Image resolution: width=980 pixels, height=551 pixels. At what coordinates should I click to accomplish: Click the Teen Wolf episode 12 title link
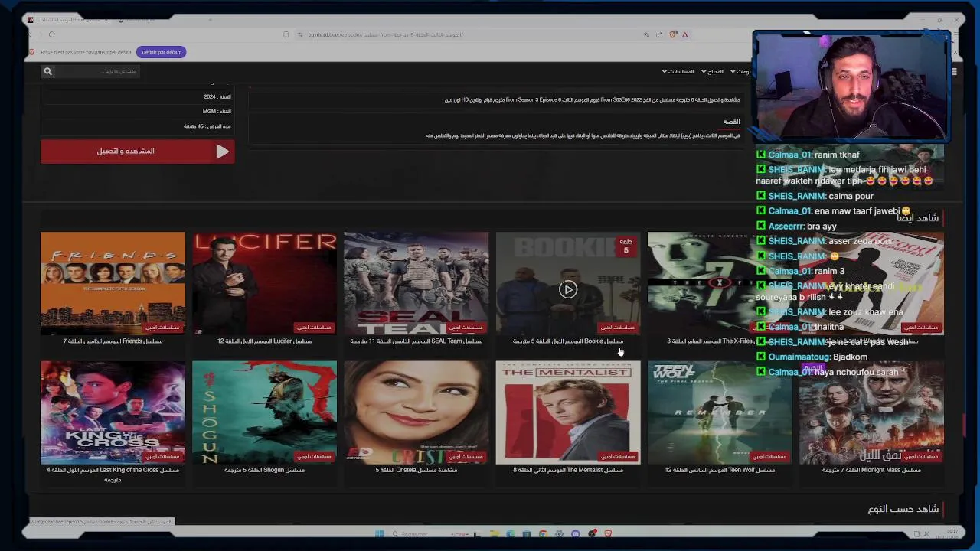click(720, 470)
